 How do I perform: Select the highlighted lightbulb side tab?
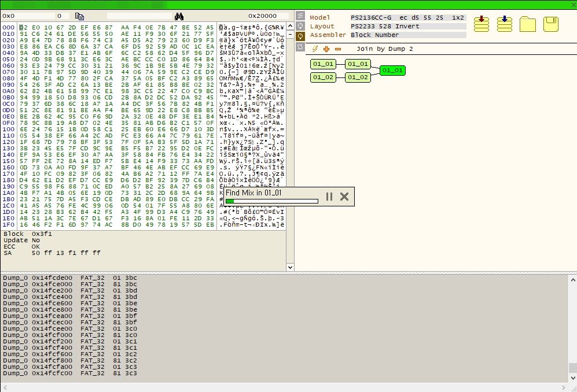pos(300,36)
